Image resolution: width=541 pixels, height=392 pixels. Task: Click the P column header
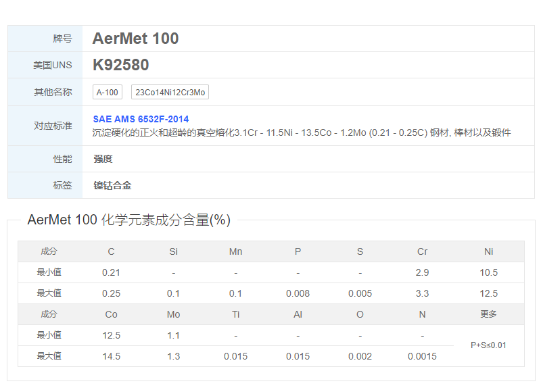pyautogui.click(x=298, y=251)
